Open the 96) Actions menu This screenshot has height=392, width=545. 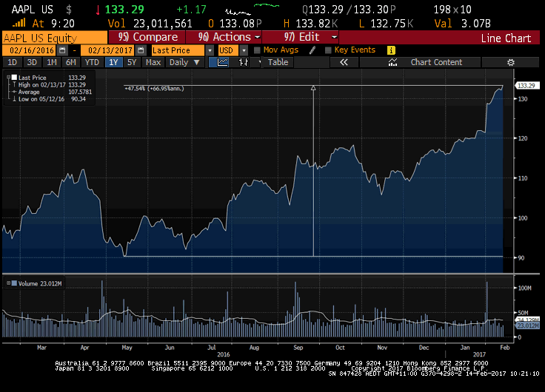pyautogui.click(x=224, y=37)
